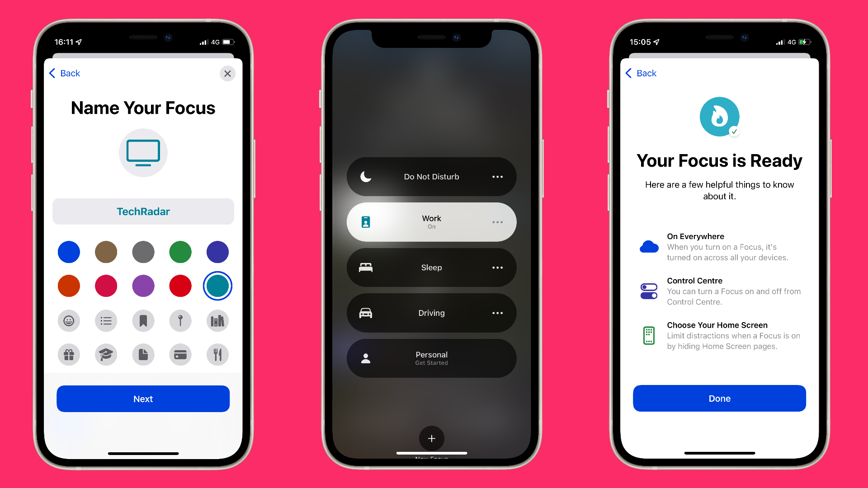868x488 pixels.
Task: Select the fork and knife dining icon
Action: [x=217, y=355]
